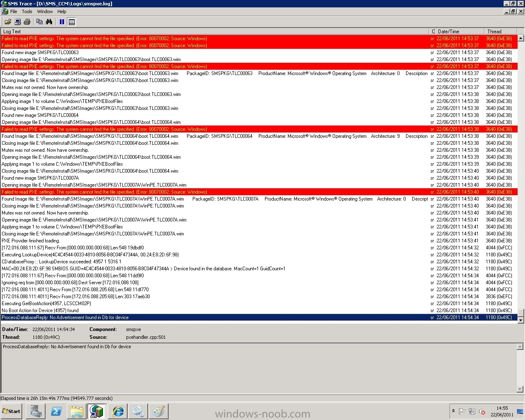Copy selected lines with copy icon
This screenshot has width=525, height=420.
coord(40,22)
